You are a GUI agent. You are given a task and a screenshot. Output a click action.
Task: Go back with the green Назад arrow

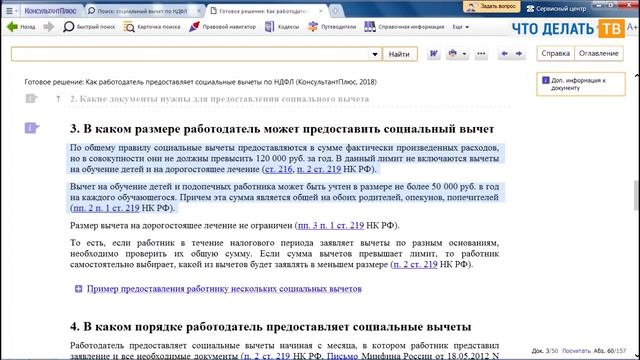[21, 27]
